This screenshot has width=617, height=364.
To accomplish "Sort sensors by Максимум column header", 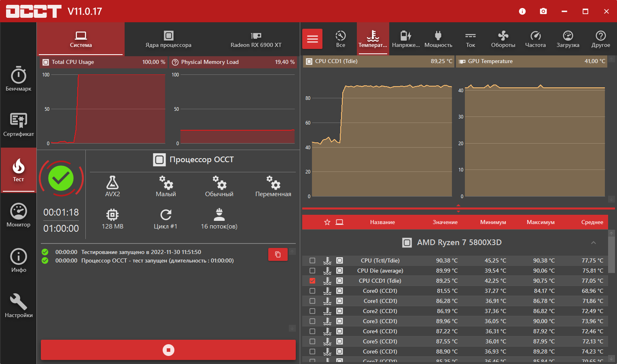I will [541, 222].
